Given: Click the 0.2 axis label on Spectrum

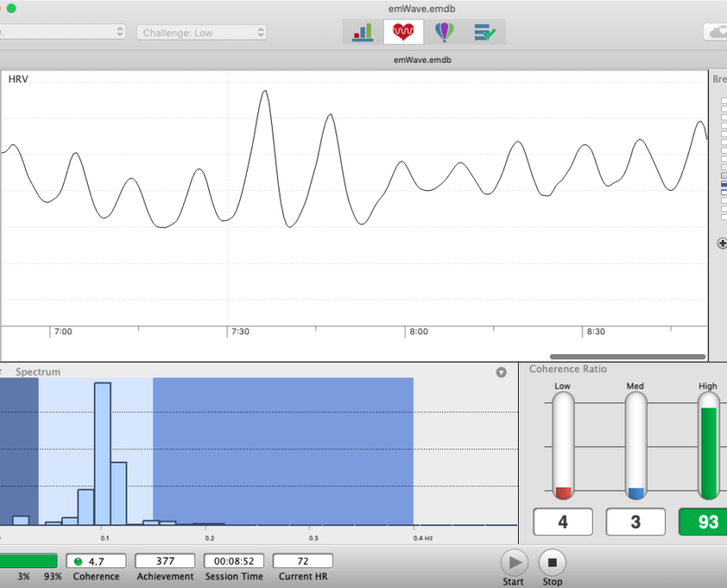Looking at the screenshot, I should [210, 538].
